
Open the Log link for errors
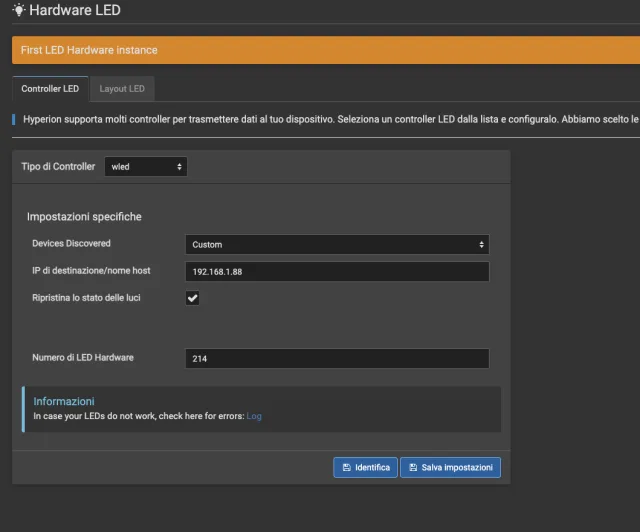click(x=254, y=416)
